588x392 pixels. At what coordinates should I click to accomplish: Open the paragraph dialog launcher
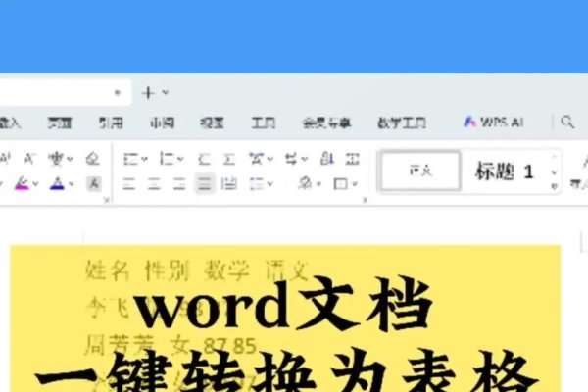click(365, 200)
